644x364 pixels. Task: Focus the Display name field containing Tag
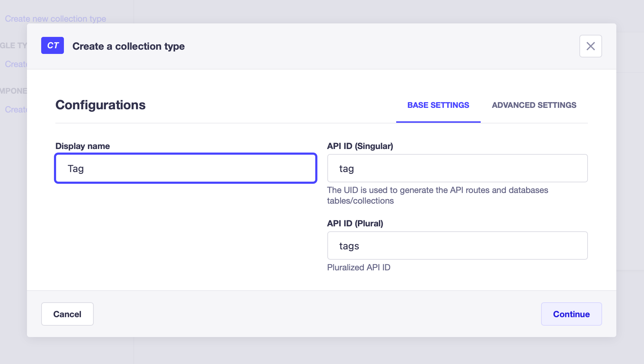point(186,168)
